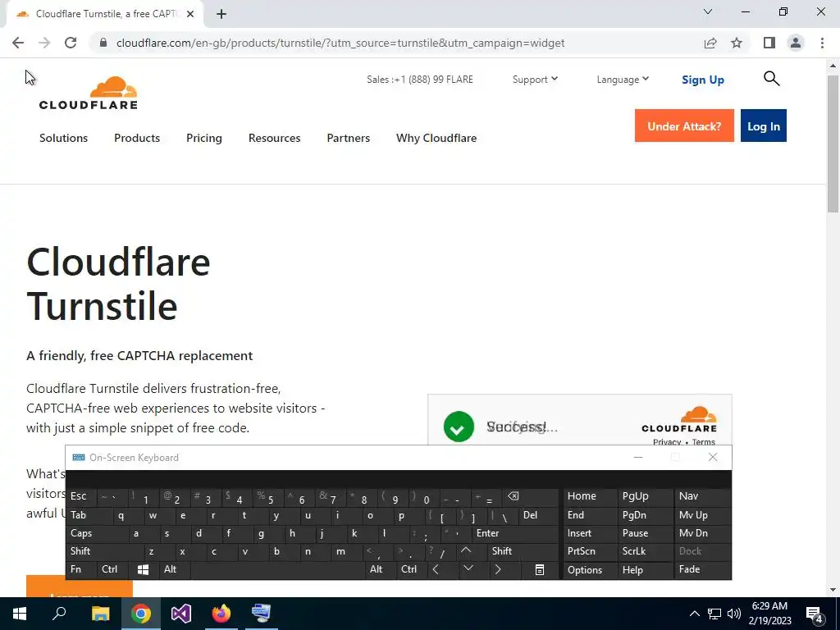The height and width of the screenshot is (630, 840).
Task: Tap the left arrow key on the On-Screen Keyboard
Action: [x=436, y=569]
